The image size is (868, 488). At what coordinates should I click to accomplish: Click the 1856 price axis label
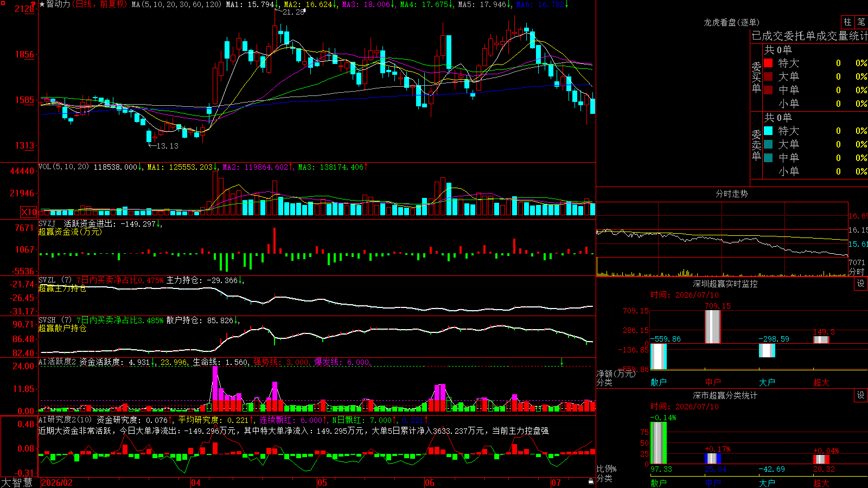[x=24, y=54]
